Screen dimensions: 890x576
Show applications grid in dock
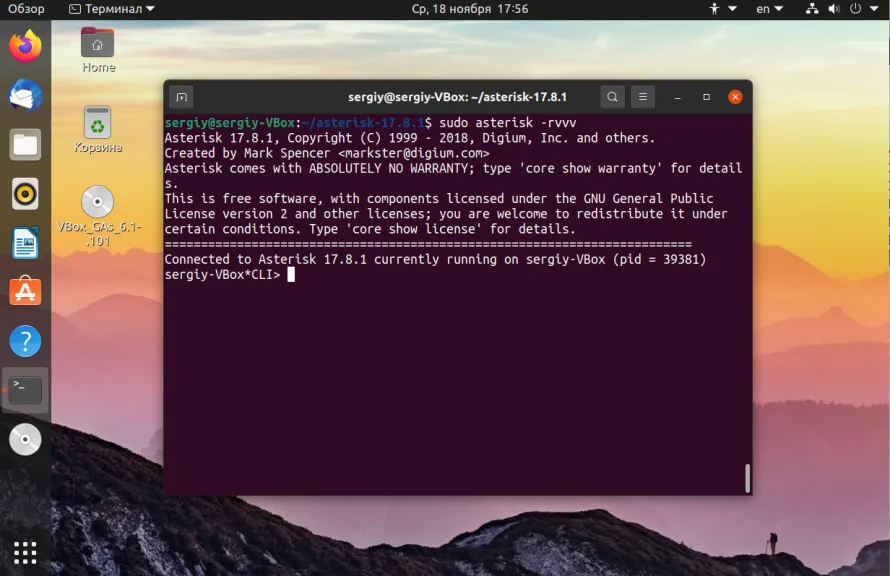point(25,552)
